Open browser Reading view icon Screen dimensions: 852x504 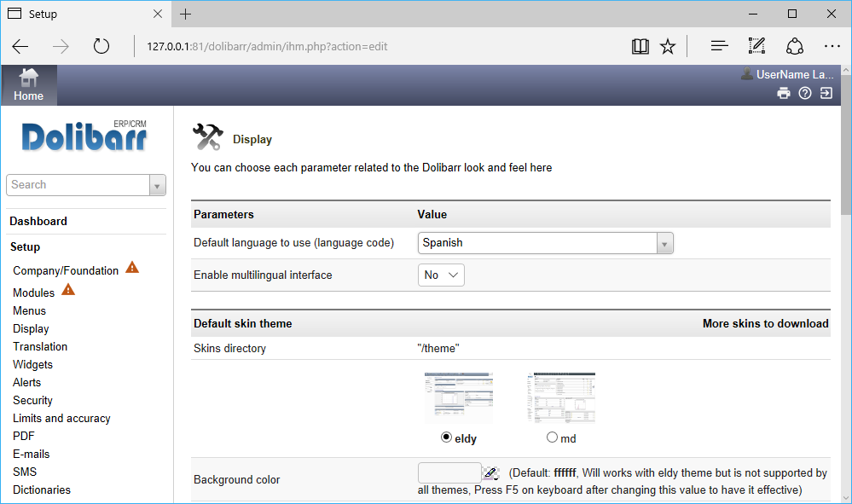640,46
